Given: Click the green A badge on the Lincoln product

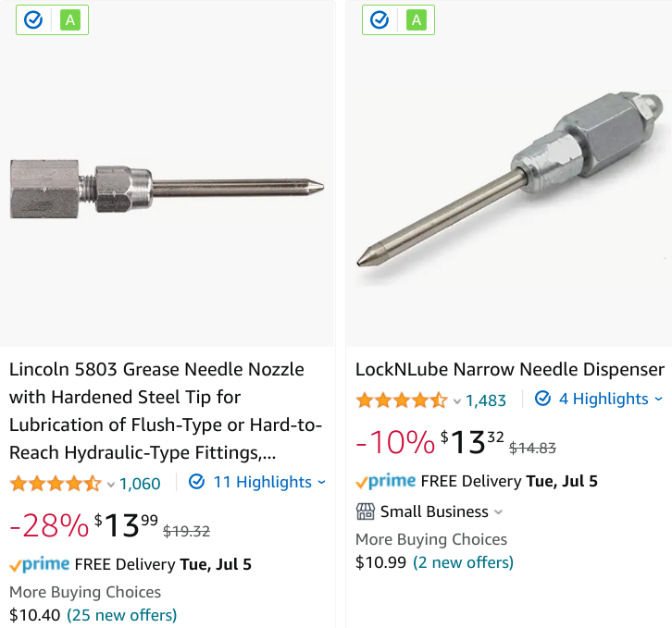Looking at the screenshot, I should tap(69, 19).
